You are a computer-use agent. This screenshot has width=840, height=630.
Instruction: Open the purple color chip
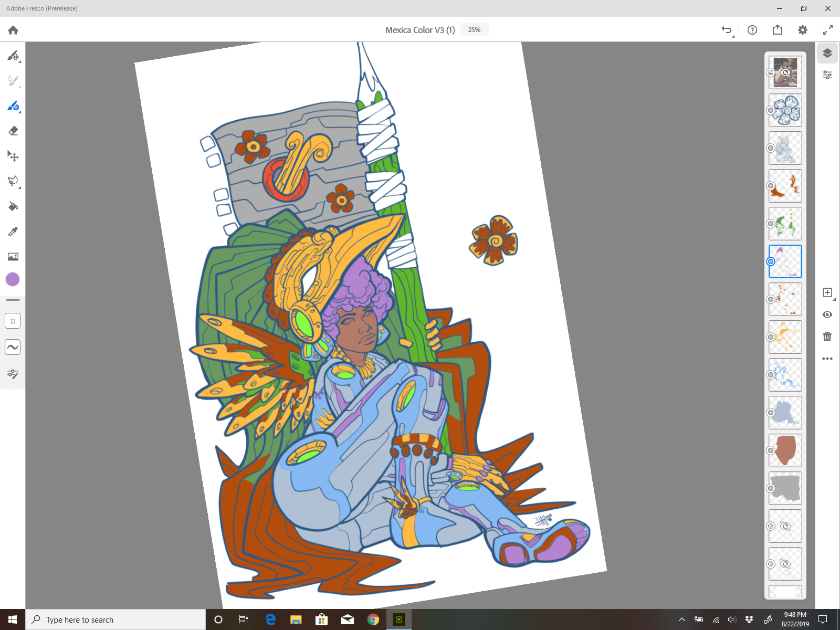coord(13,279)
